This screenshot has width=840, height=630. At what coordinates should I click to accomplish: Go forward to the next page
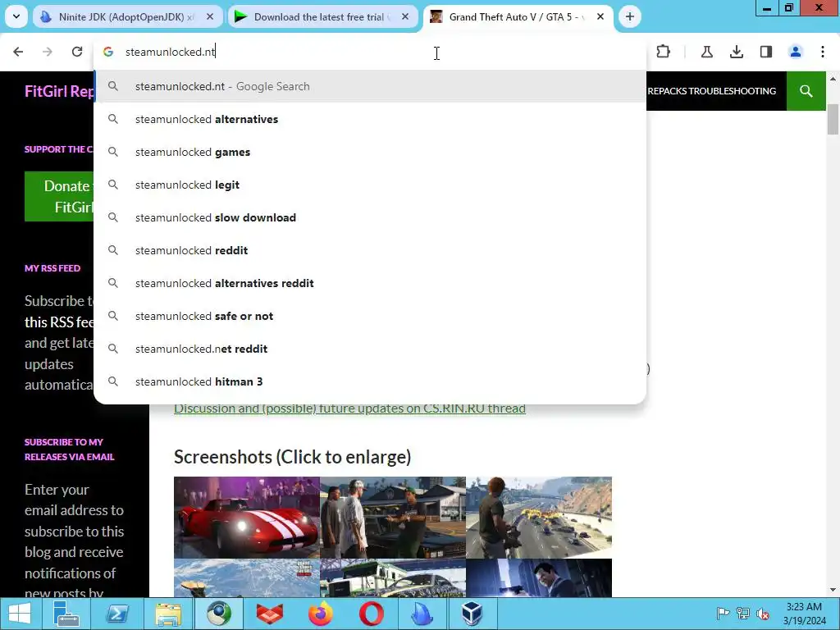48,52
